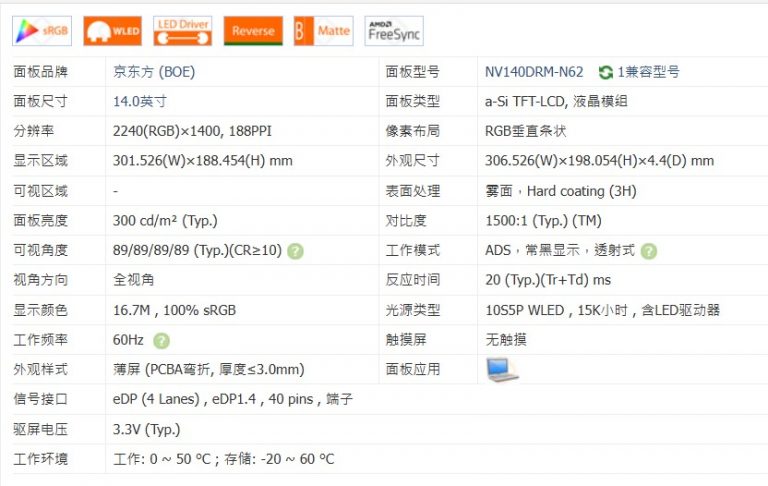Select the eDP (4 Lanes) interface text

(x=158, y=399)
